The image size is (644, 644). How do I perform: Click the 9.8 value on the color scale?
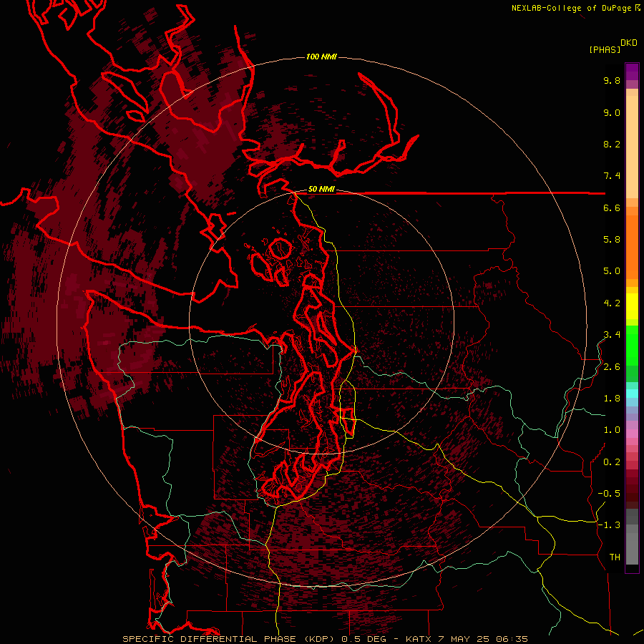(x=612, y=81)
